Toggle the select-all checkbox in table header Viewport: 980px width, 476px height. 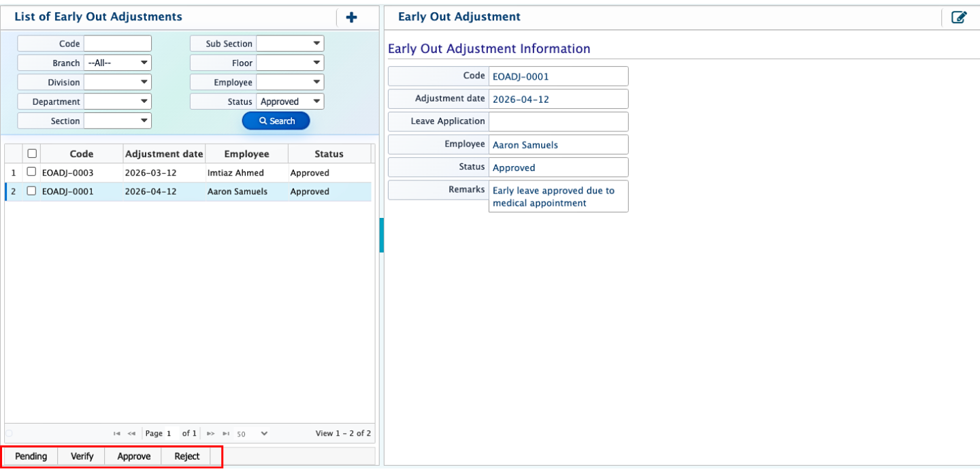coord(31,154)
